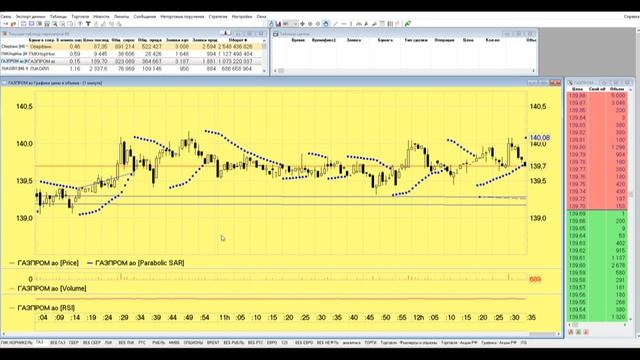The image size is (640, 360).
Task: Open the Стратегии menu
Action: tap(218, 17)
